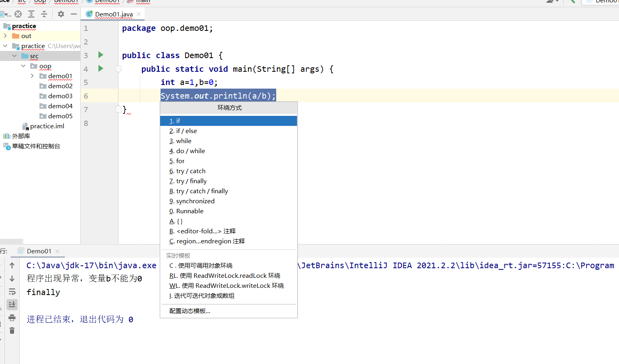Open project panel settings gear
The image size is (619, 364).
point(61,14)
